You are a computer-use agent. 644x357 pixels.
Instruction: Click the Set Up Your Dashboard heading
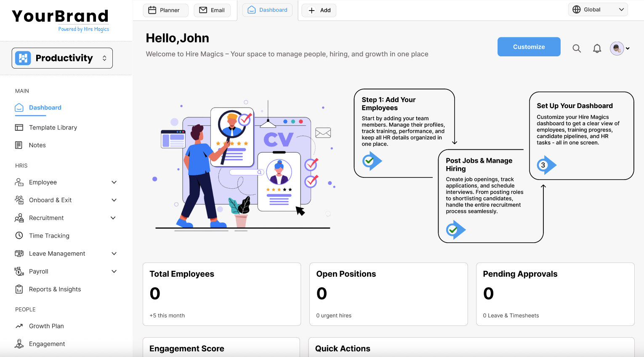coord(575,106)
